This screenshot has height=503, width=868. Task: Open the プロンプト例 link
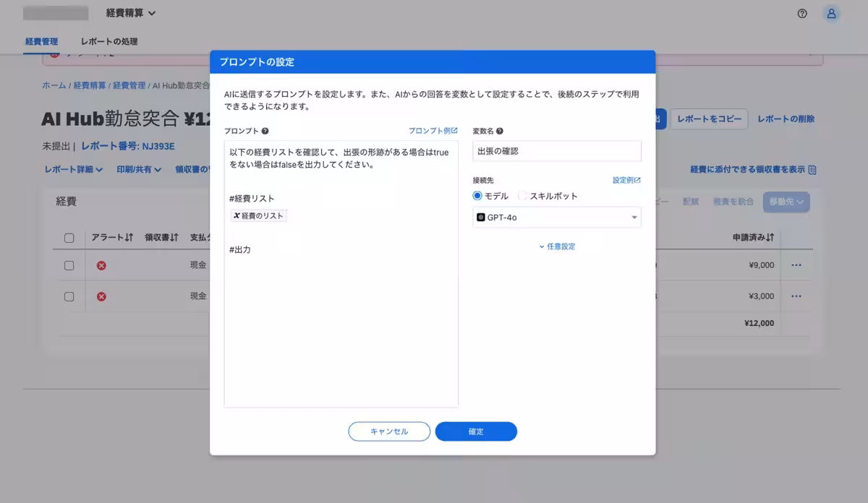432,131
